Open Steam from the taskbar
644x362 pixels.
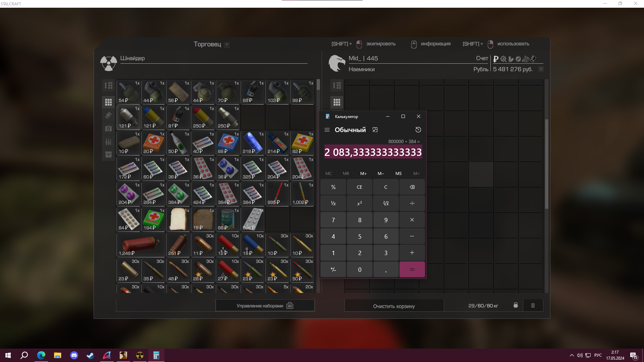coord(90,355)
